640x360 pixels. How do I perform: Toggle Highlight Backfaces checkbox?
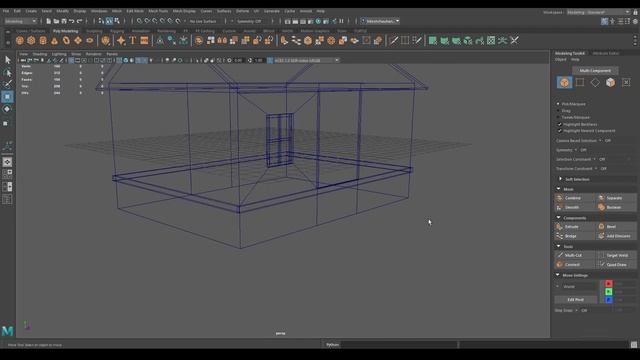coord(560,124)
